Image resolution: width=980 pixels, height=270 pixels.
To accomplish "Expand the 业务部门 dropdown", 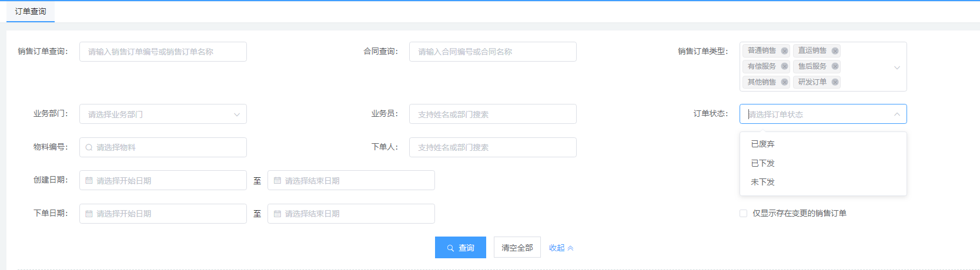I will (236, 114).
